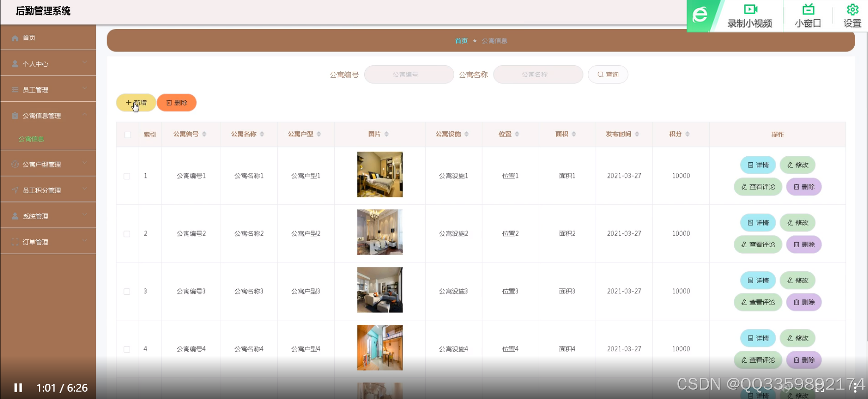Click the person icon next to 个人中心
This screenshot has height=399, width=868.
pyautogui.click(x=15, y=64)
